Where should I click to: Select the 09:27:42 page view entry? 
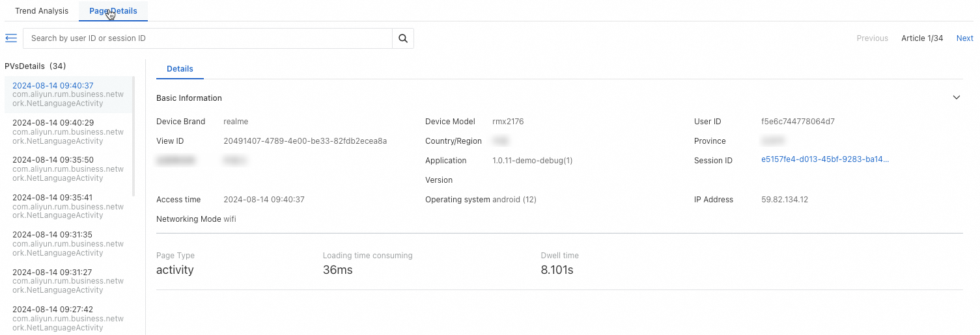68,318
